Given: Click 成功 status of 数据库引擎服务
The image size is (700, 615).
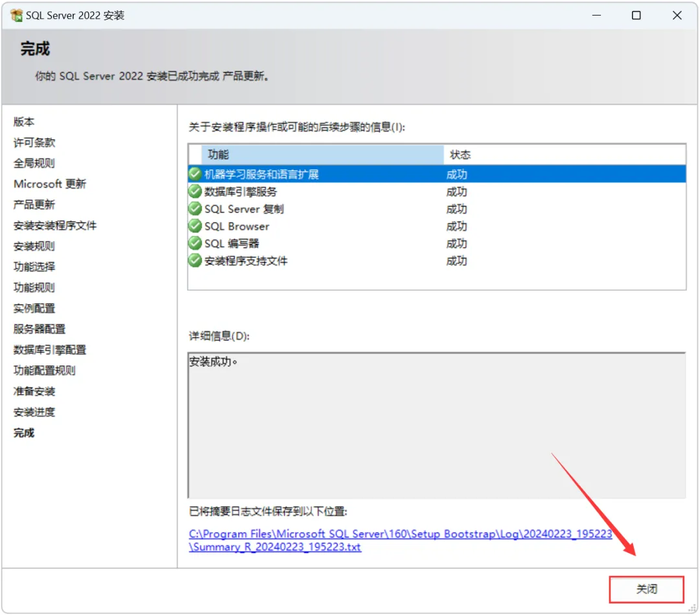Looking at the screenshot, I should point(456,192).
